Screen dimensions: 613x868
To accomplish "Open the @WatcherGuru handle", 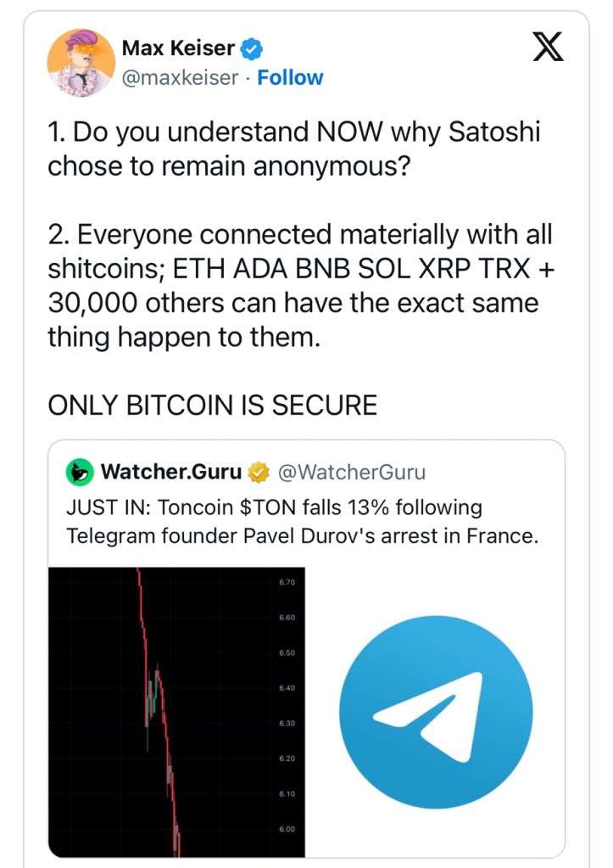I will pos(352,472).
